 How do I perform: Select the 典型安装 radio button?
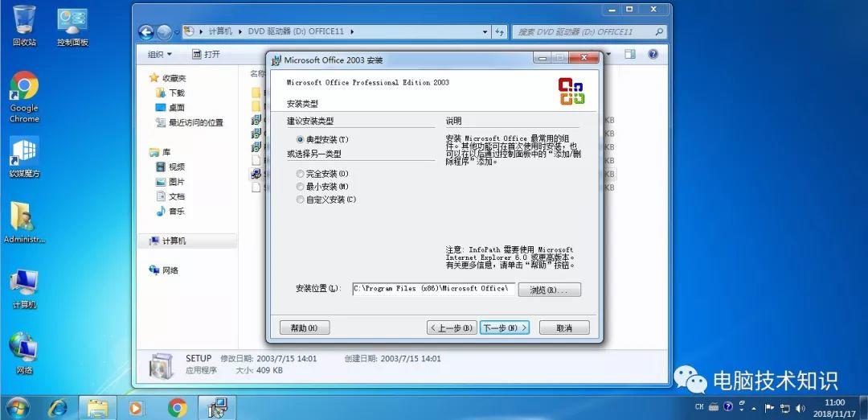[300, 140]
